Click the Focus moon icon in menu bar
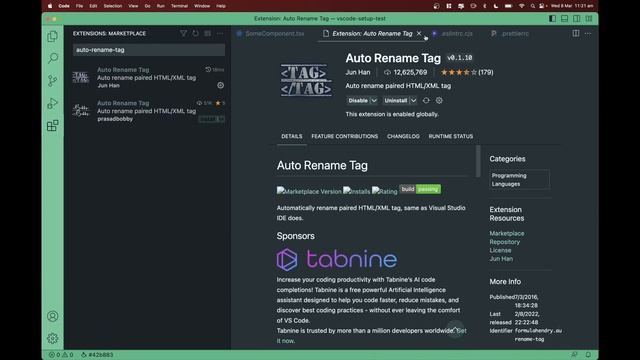Viewport: 640px width, 360px height. point(496,6)
